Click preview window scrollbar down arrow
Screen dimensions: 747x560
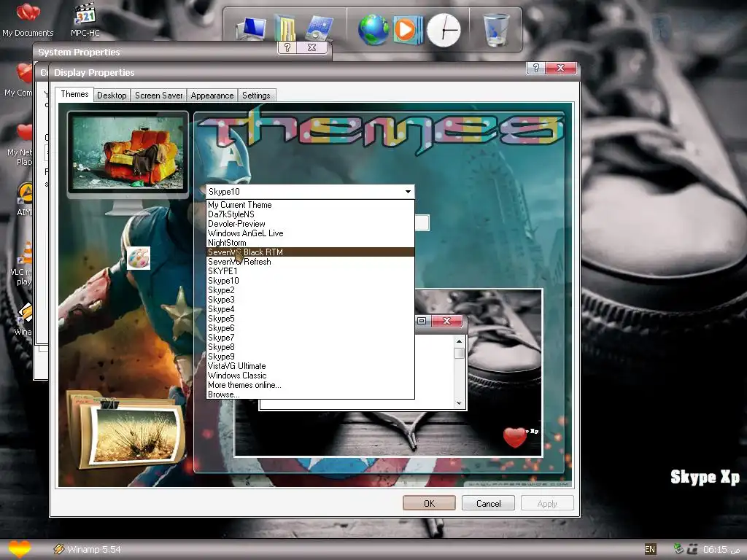coord(459,402)
